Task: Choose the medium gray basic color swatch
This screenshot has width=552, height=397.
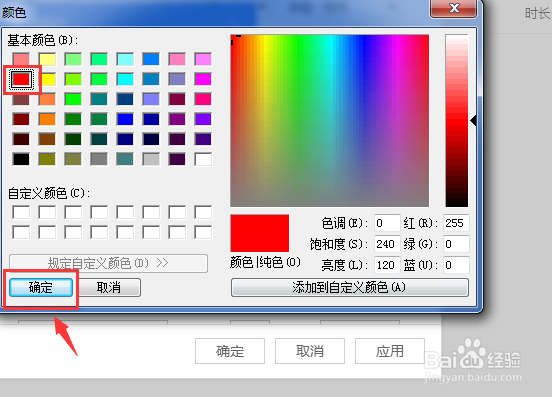Action: [99, 159]
